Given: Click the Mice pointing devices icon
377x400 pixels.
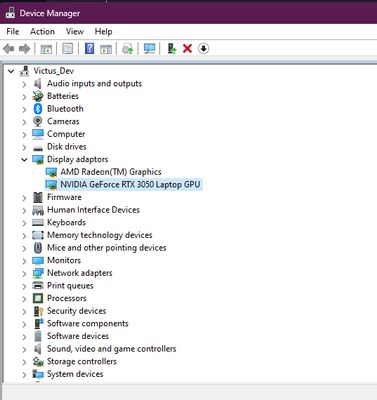Looking at the screenshot, I should pos(38,248).
